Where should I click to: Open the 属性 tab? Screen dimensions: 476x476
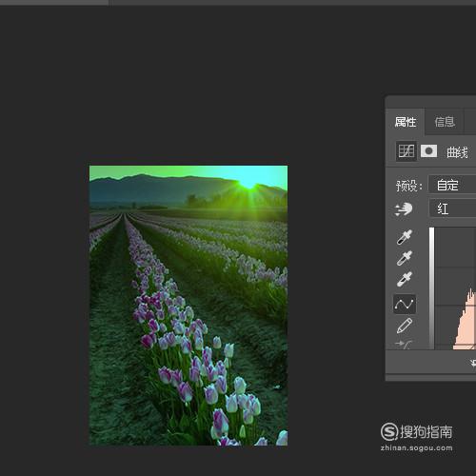click(x=406, y=122)
